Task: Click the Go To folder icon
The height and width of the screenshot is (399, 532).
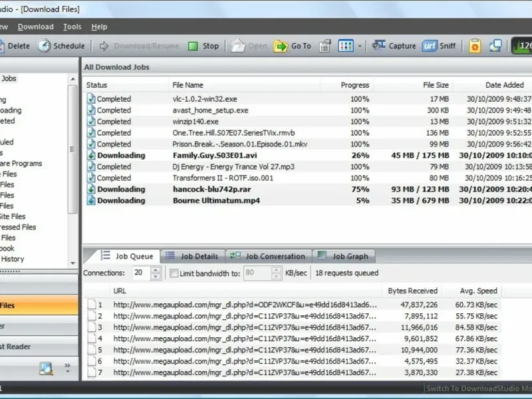Action: click(281, 46)
